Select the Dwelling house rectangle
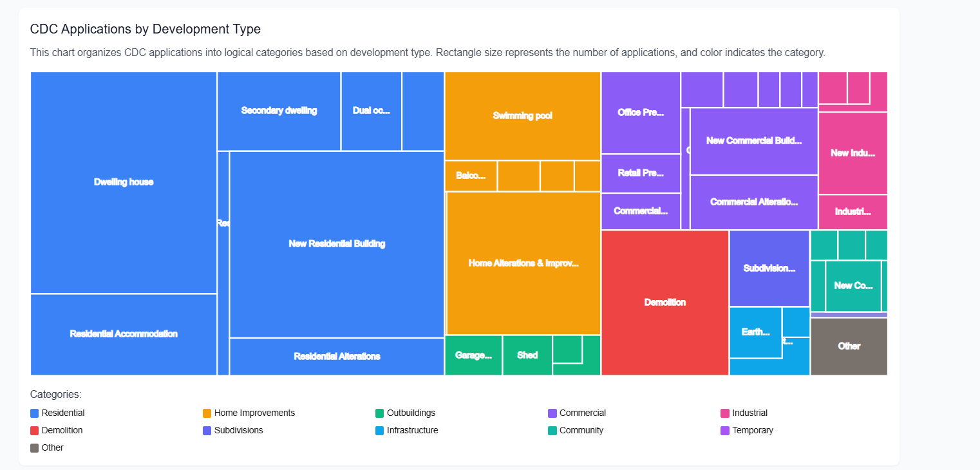This screenshot has width=980, height=470. [123, 182]
